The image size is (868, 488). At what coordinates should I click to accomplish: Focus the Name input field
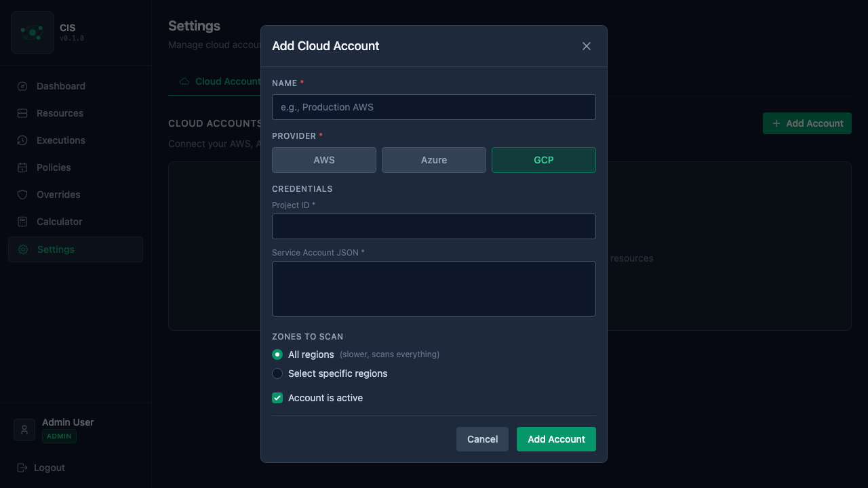[x=434, y=107]
